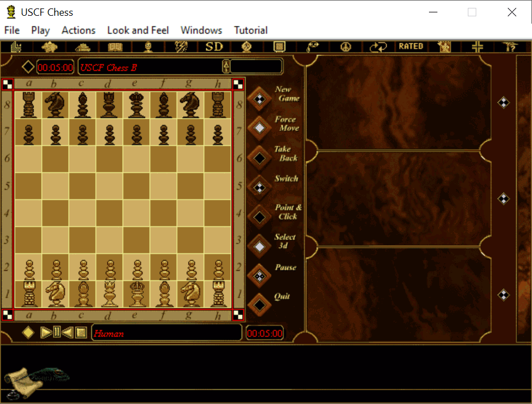
Task: Click the chess clock toolbar icon
Action: (247, 47)
